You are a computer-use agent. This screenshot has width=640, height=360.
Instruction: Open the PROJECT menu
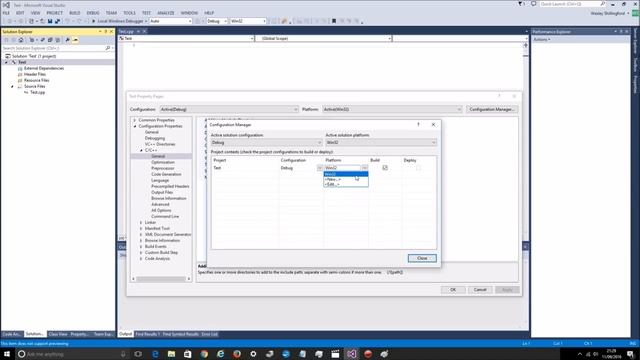54,13
